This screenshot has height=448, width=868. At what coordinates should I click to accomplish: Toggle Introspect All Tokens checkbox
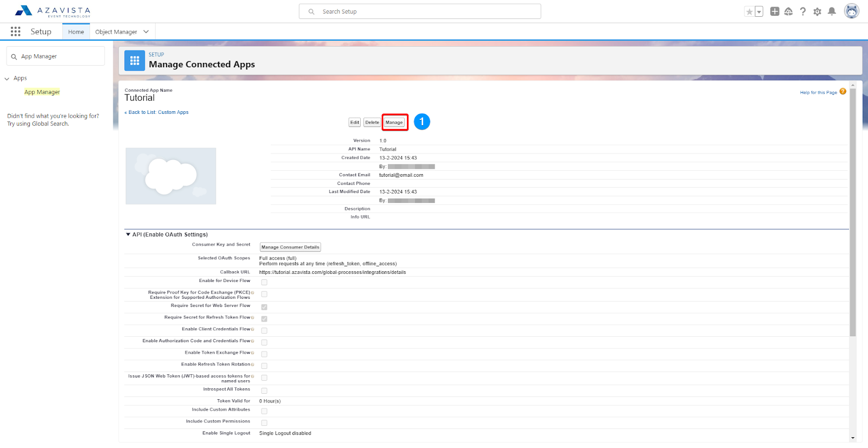(x=264, y=391)
